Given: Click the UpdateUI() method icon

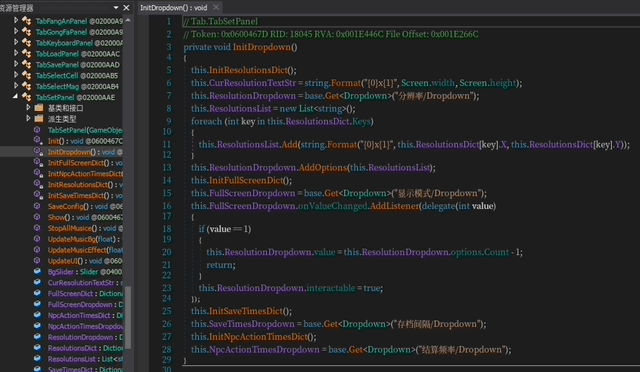Looking at the screenshot, I should 37,261.
